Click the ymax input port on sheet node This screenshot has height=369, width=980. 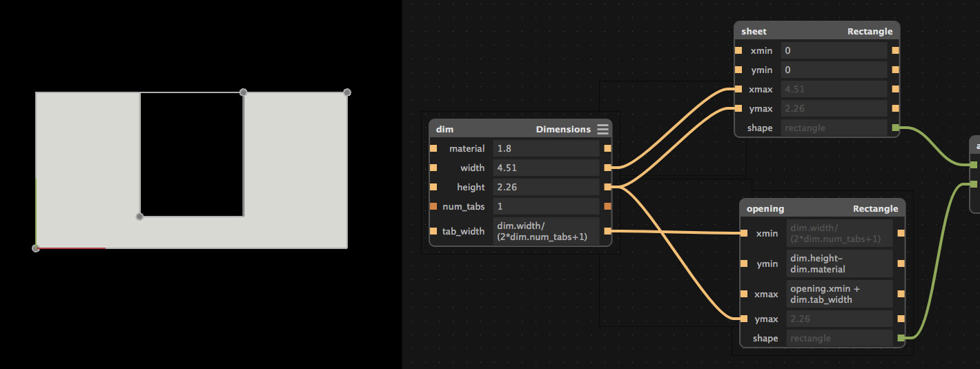pyautogui.click(x=738, y=108)
